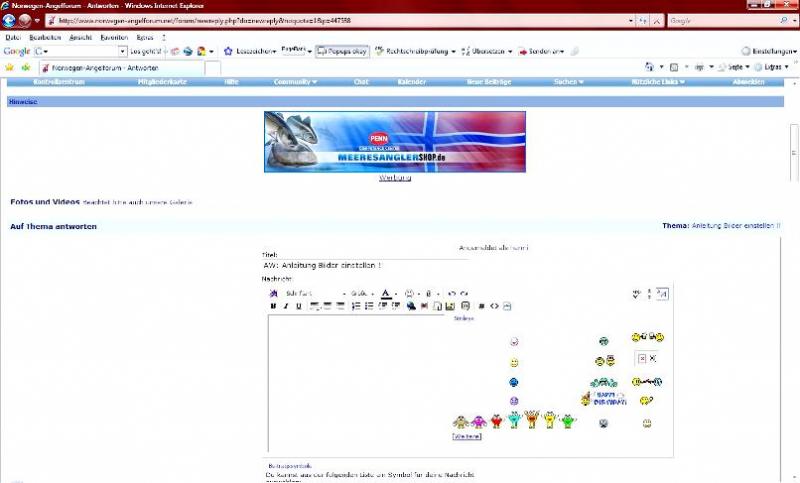Click into the Titel input field

(365, 265)
